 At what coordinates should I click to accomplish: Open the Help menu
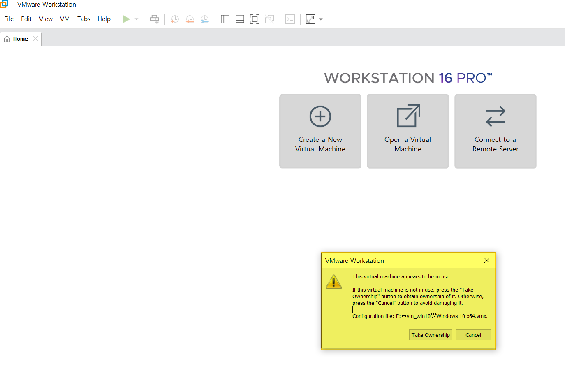point(104,19)
